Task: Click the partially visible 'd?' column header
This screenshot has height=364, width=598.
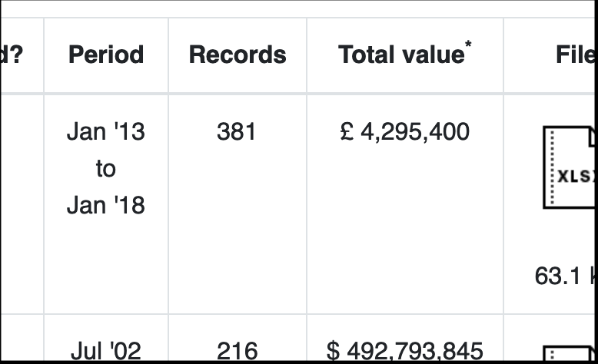Action: coord(12,55)
